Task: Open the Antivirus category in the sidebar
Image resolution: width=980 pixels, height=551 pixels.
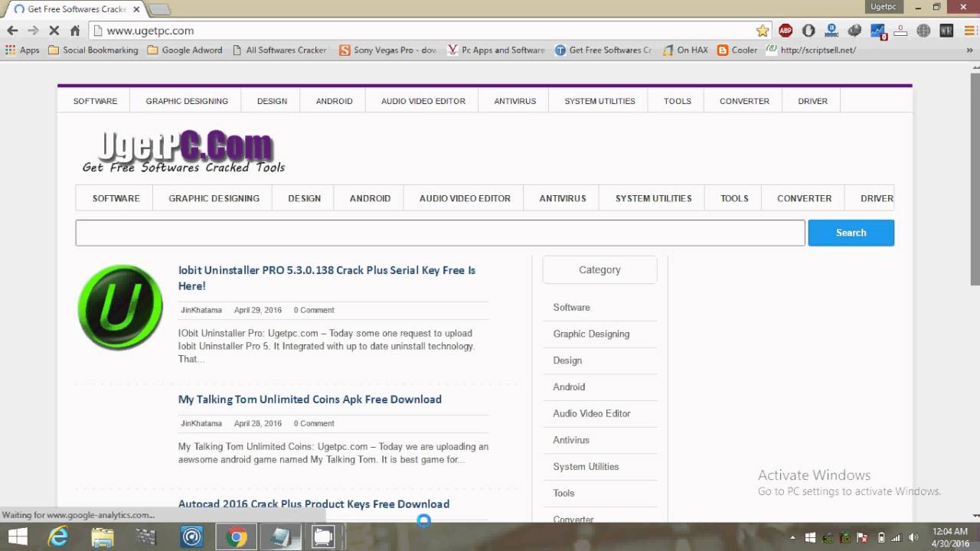Action: coord(571,440)
